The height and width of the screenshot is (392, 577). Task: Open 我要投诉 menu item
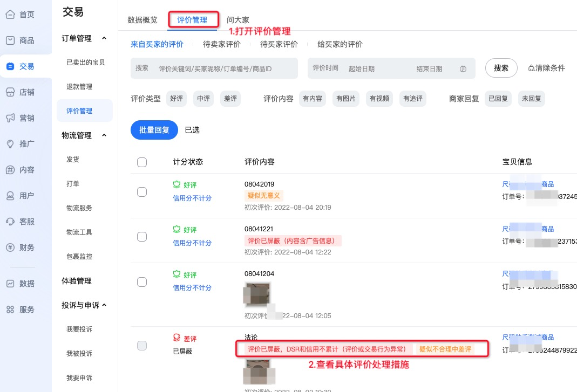[x=79, y=329]
